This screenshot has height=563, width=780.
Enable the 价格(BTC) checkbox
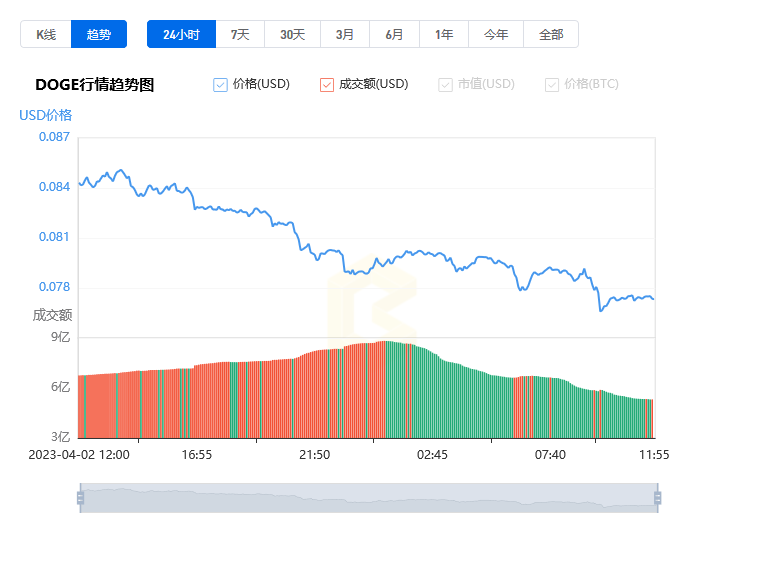pyautogui.click(x=552, y=85)
